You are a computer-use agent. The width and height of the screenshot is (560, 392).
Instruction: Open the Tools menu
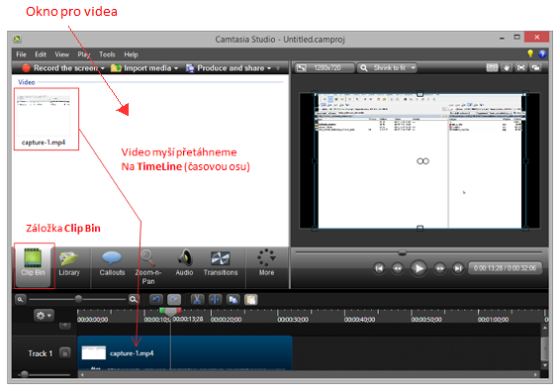pos(107,54)
